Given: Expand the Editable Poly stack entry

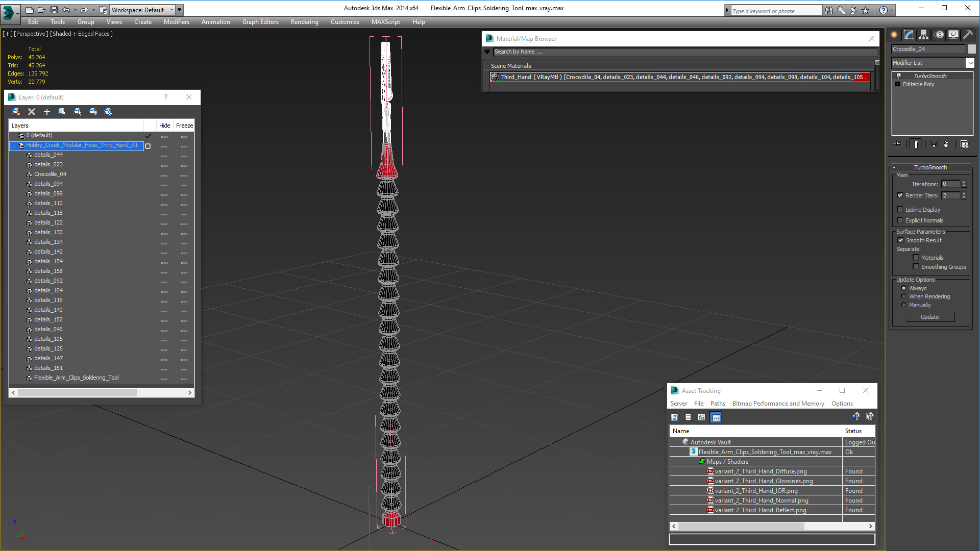Looking at the screenshot, I should pos(897,84).
